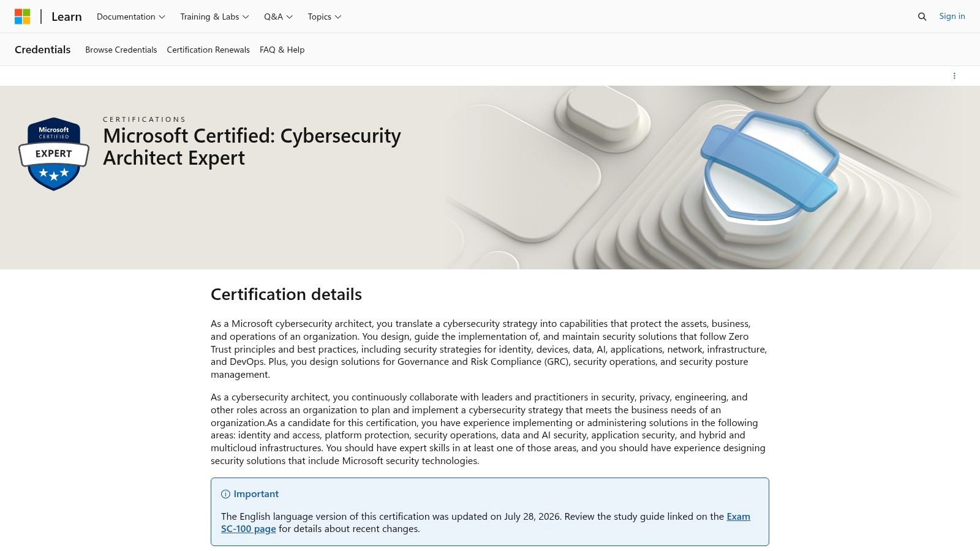Expand the Training & Labs dropdown

[x=214, y=17]
